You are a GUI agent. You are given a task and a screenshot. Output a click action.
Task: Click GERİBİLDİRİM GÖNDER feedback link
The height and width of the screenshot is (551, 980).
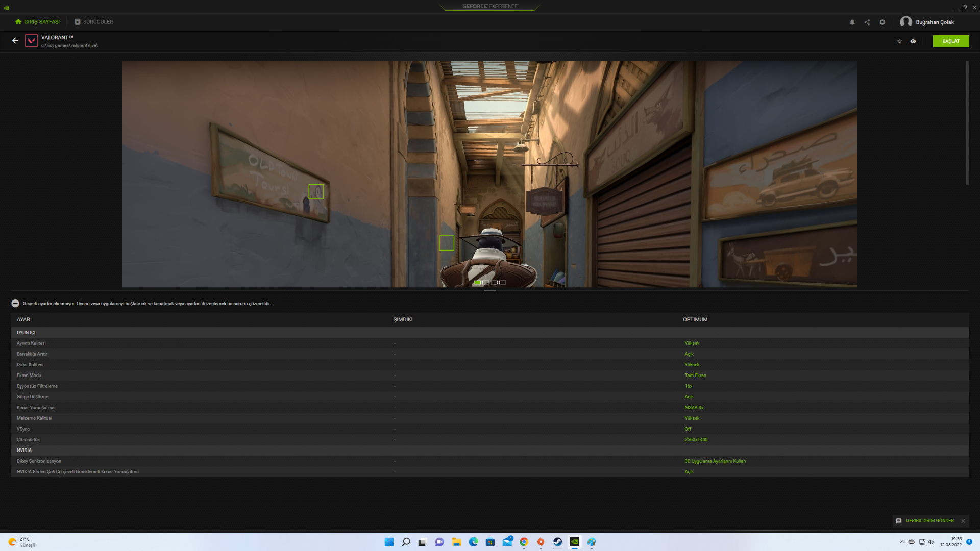[x=929, y=521]
